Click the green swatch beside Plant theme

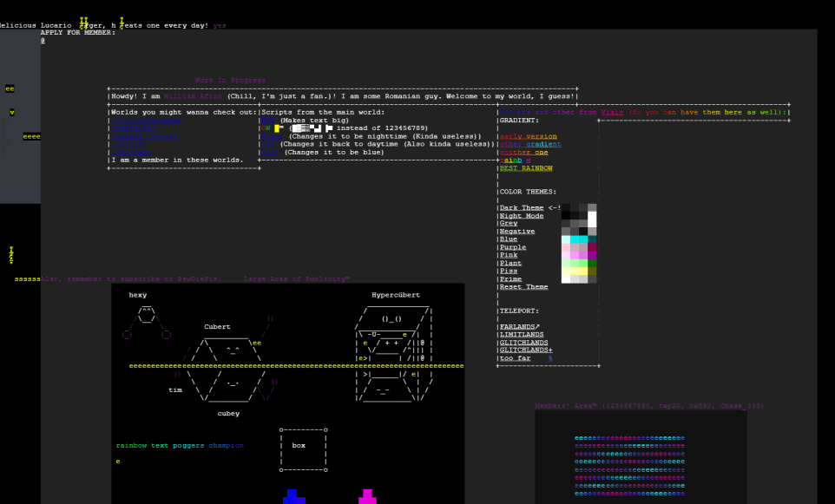(x=578, y=264)
